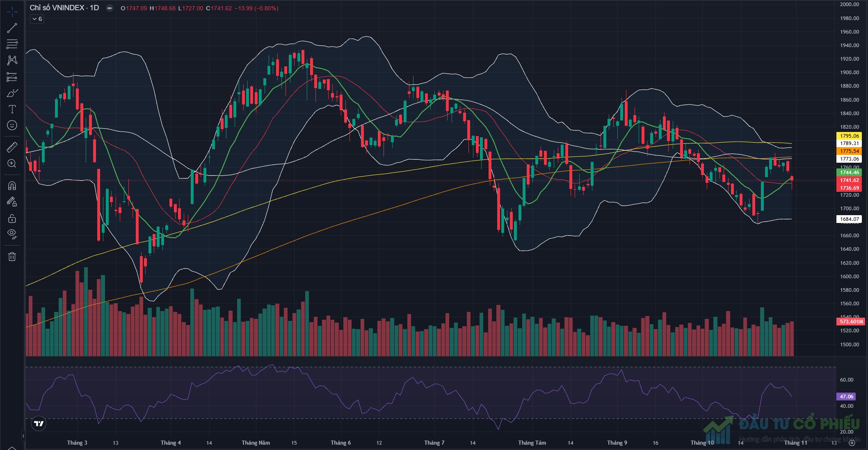The width and height of the screenshot is (868, 450).
Task: Click the green 1744.46 price label
Action: pos(849,173)
